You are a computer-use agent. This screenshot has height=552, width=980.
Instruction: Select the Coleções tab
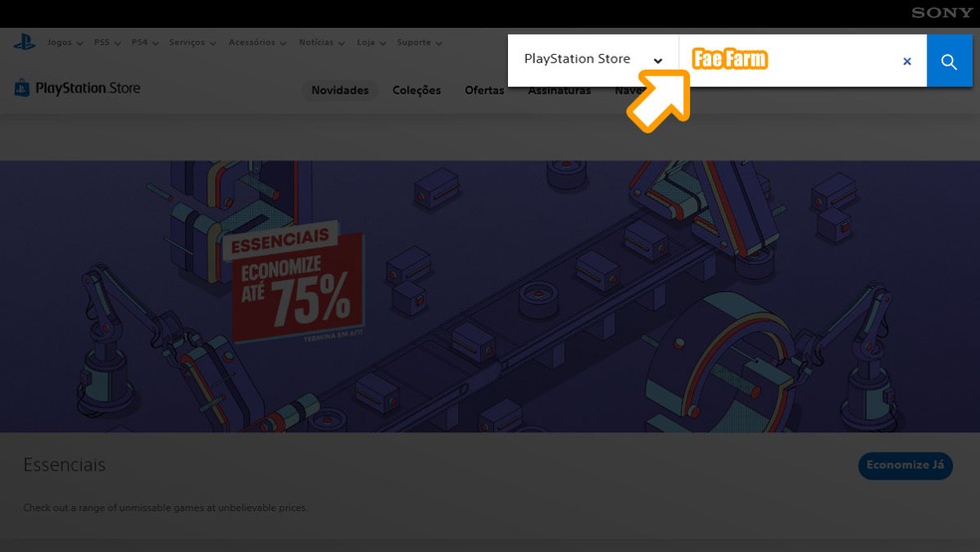pyautogui.click(x=416, y=90)
